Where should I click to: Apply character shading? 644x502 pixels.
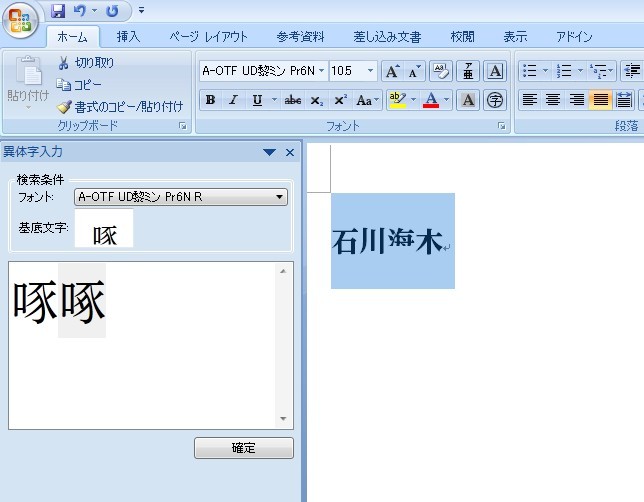tap(468, 100)
